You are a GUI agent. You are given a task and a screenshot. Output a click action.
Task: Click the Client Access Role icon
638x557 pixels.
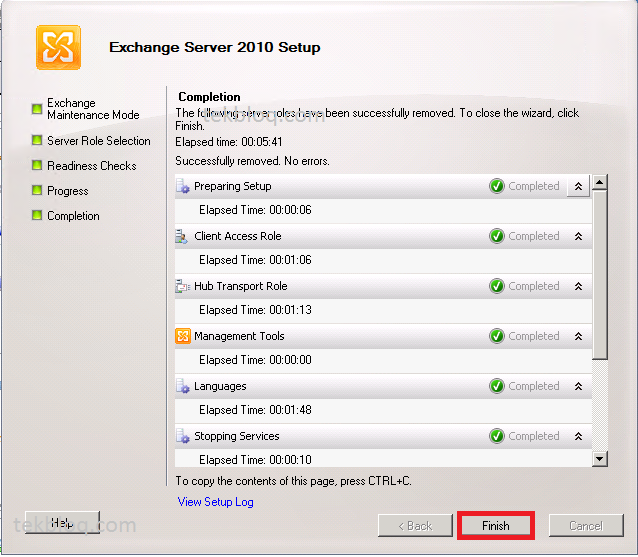coord(181,236)
